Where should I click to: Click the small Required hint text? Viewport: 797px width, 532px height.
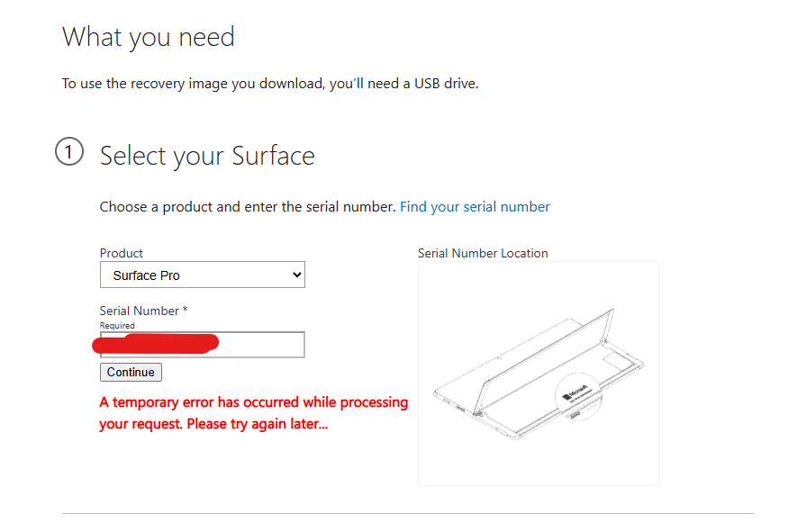point(117,325)
